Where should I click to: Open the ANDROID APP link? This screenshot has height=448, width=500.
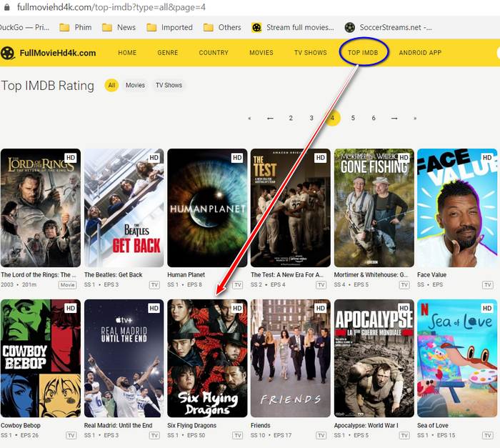click(x=420, y=53)
